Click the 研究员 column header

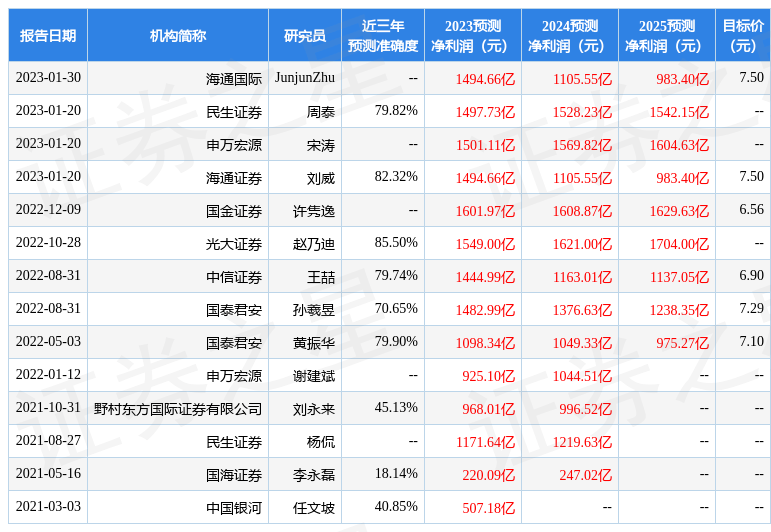(x=305, y=36)
